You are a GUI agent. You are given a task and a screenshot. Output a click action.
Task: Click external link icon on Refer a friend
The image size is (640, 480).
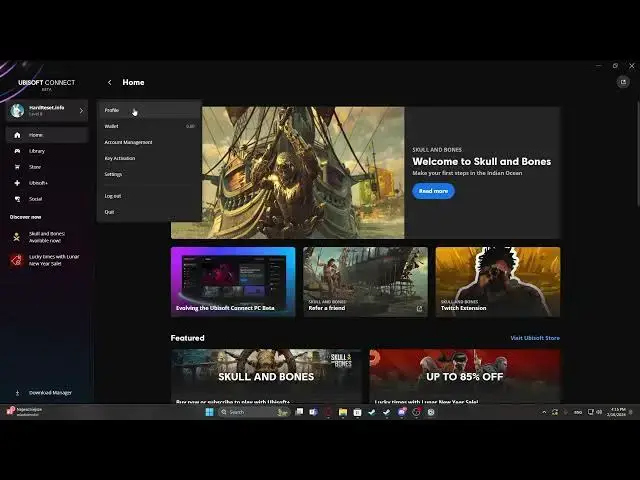click(x=419, y=309)
